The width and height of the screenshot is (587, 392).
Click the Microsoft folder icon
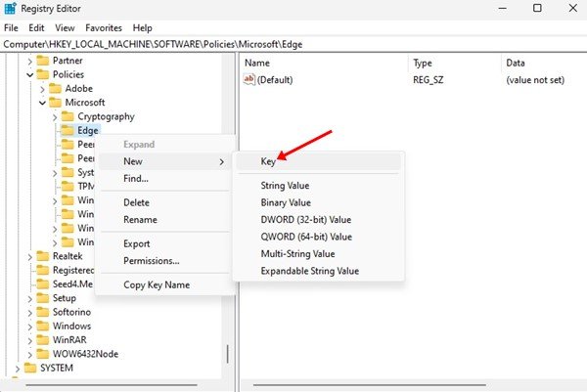pyautogui.click(x=55, y=103)
